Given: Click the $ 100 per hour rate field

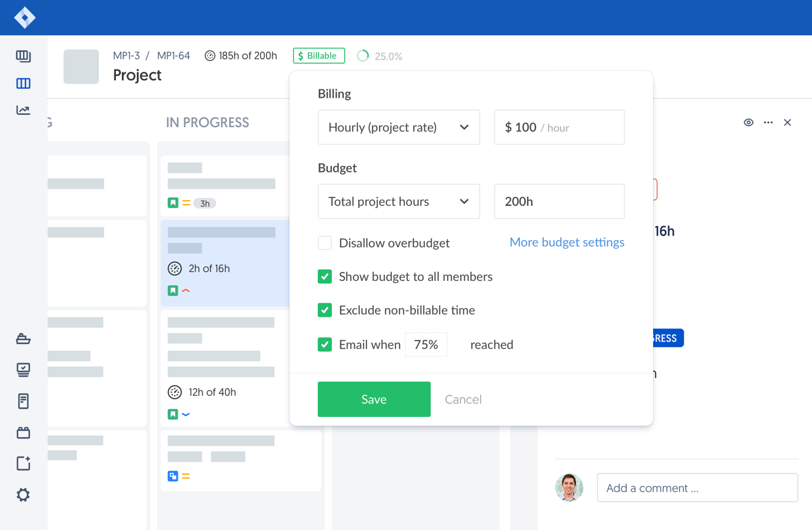Looking at the screenshot, I should 560,127.
